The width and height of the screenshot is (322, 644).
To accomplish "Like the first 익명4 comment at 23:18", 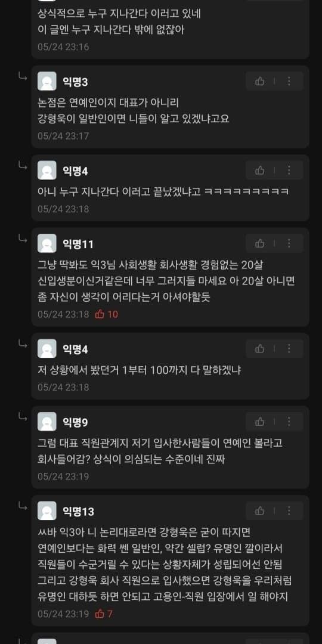I will coord(259,170).
